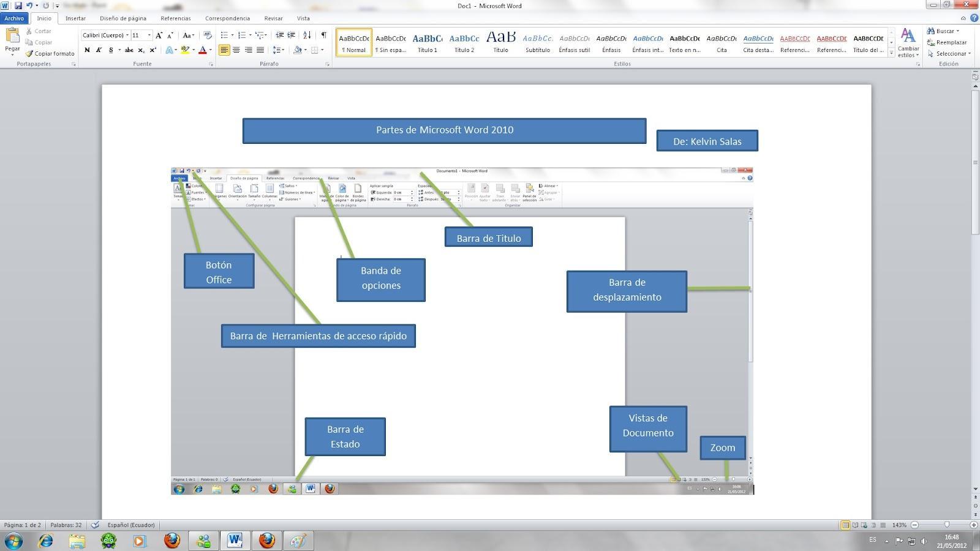
Task: Sort text with A-Z icon
Action: (x=307, y=35)
